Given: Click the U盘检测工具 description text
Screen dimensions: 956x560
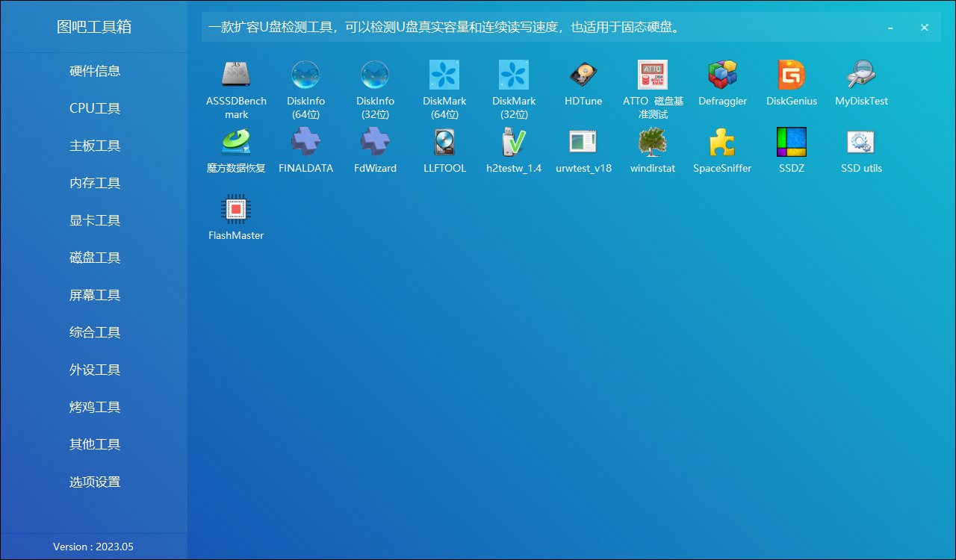Looking at the screenshot, I should [444, 28].
